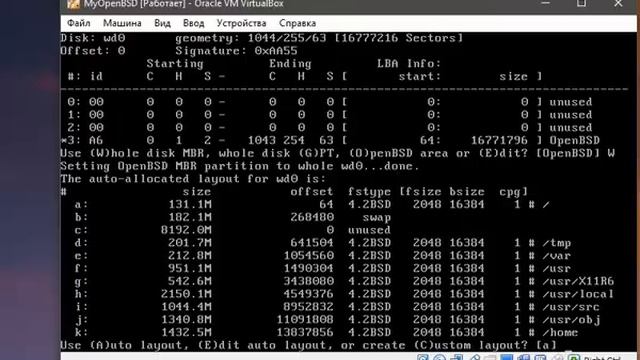Click partition row '0: 00' label
This screenshot has width=640, height=360.
(x=85, y=102)
